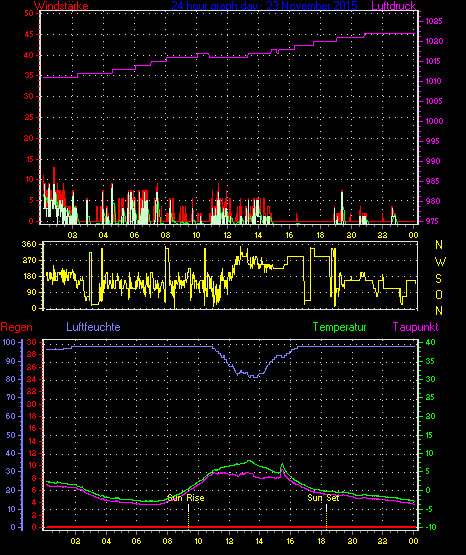Click the pressure axis value '990'
The height and width of the screenshot is (555, 466).
[433, 161]
